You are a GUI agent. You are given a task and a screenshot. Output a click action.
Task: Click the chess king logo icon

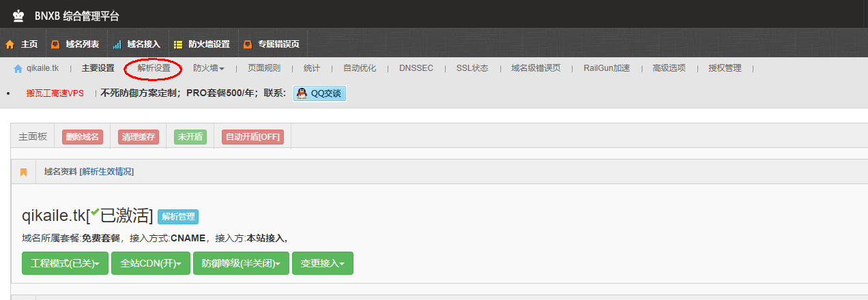click(x=18, y=16)
